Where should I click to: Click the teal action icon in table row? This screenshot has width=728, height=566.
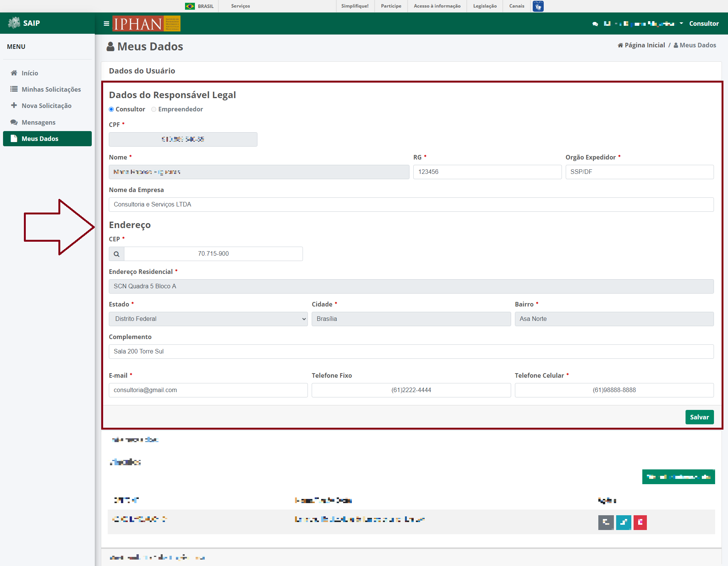point(623,522)
